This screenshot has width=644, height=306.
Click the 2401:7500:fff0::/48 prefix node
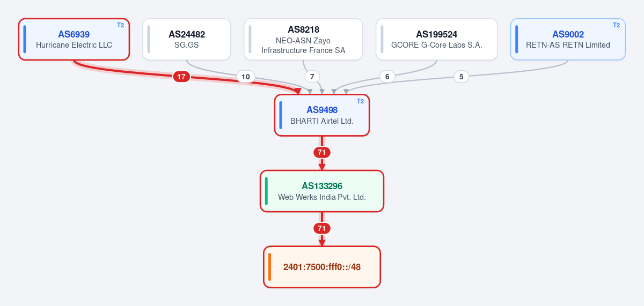pyautogui.click(x=322, y=267)
